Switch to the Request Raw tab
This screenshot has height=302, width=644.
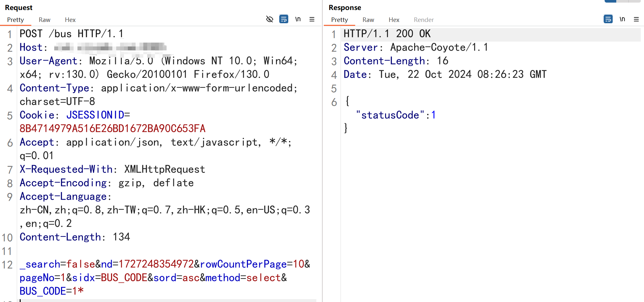coord(45,20)
